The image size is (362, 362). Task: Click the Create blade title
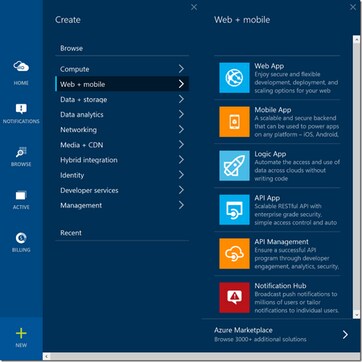coord(68,20)
